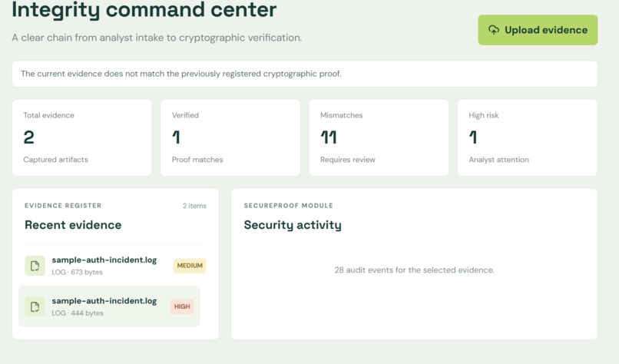Click the 'LOG · 444 bytes' detail text

pos(78,313)
